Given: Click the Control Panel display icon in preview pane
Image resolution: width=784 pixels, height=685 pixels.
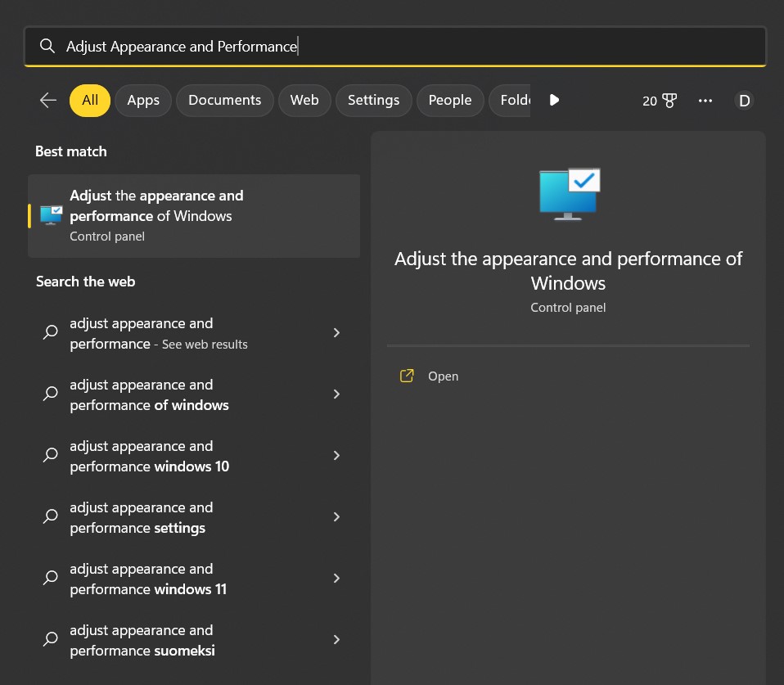Looking at the screenshot, I should click(568, 193).
